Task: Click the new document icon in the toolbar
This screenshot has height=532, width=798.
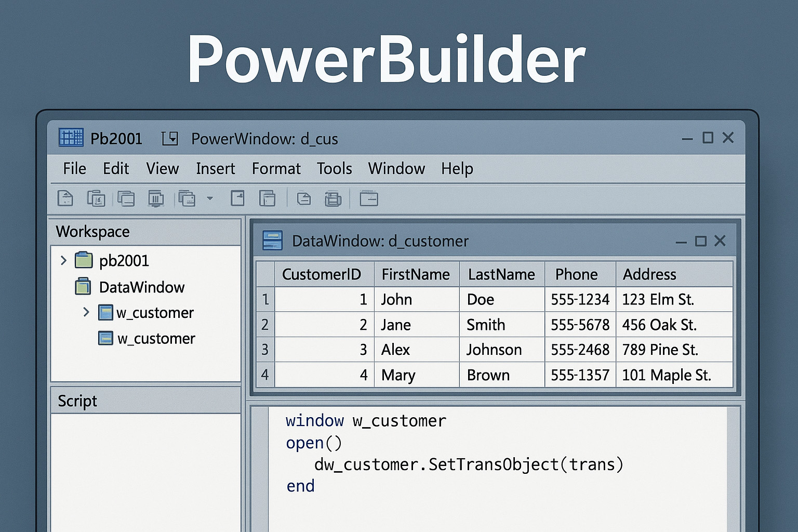Action: pos(65,198)
